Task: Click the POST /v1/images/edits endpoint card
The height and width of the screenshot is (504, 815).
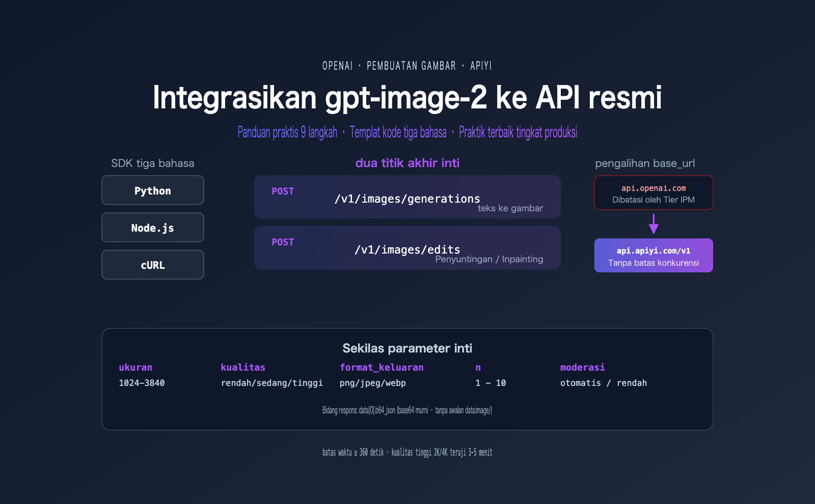Action: [x=407, y=248]
